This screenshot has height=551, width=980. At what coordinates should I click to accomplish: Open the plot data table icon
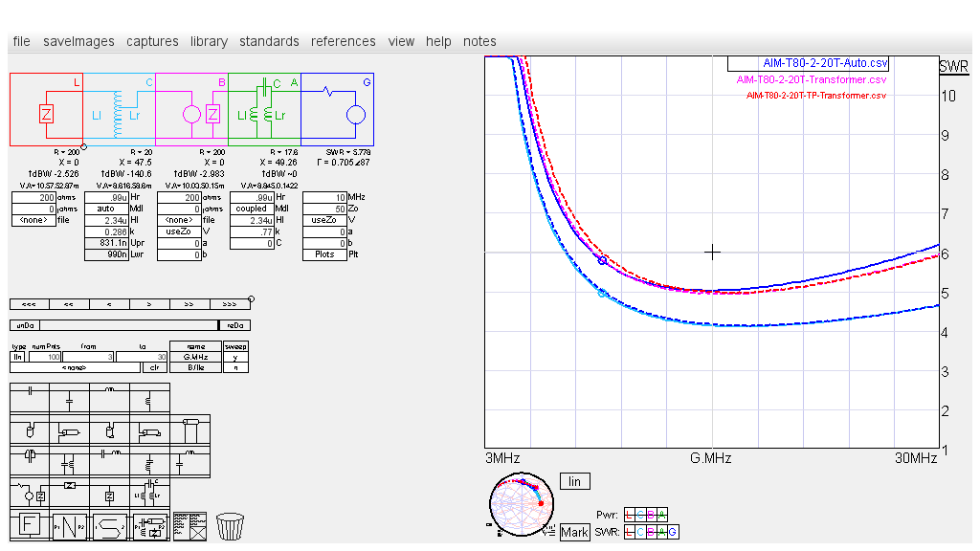coord(190,526)
